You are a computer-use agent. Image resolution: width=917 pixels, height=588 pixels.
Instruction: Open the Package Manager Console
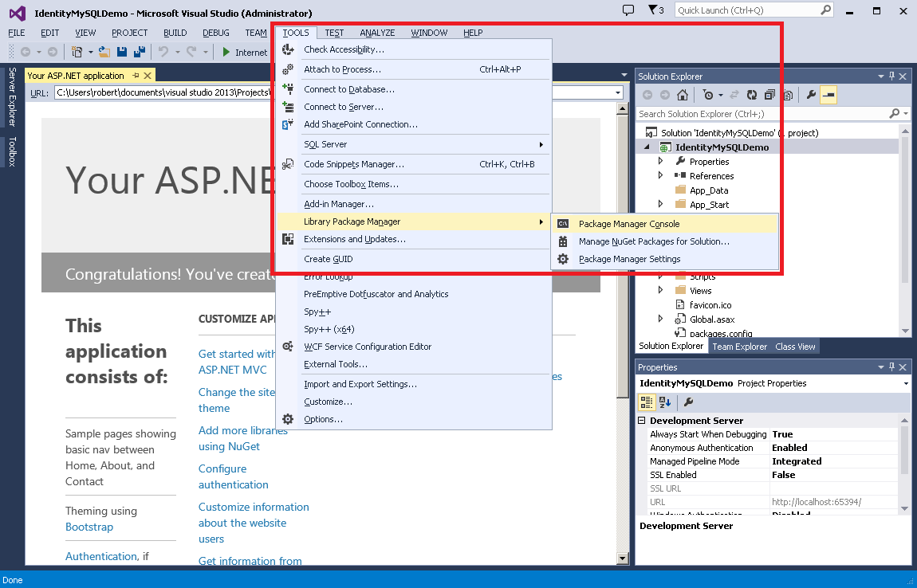pos(631,224)
